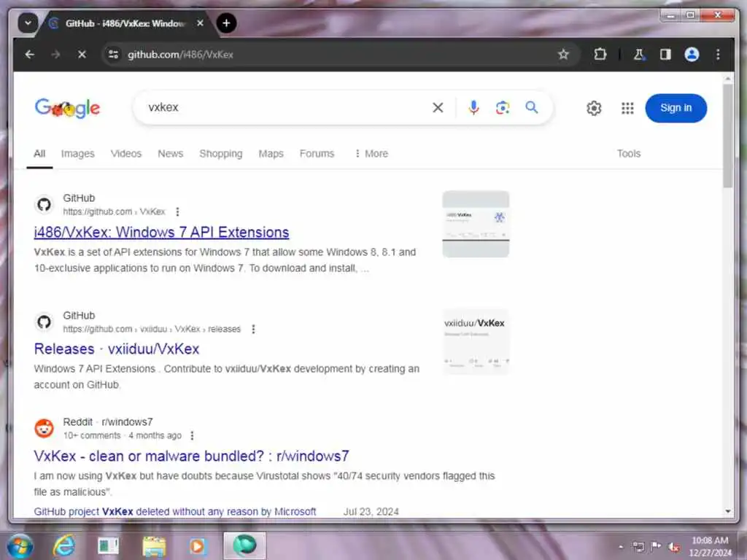Bookmark this page with the star
The width and height of the screenshot is (747, 560).
[x=564, y=55]
